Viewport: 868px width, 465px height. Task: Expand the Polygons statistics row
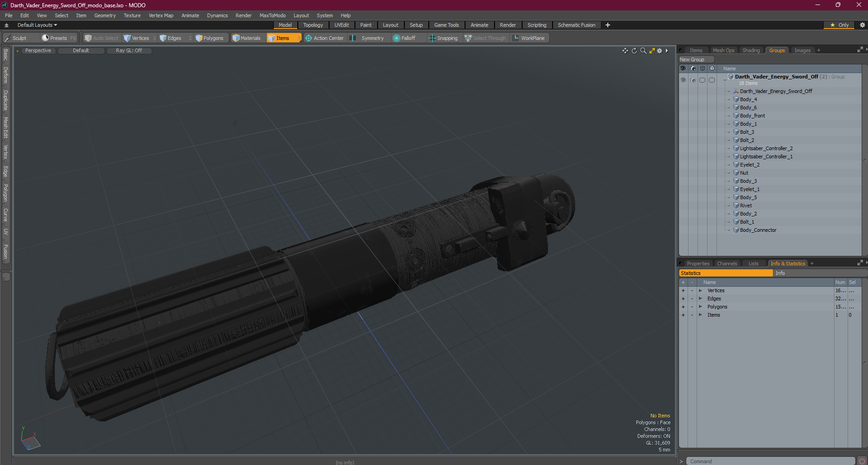700,307
